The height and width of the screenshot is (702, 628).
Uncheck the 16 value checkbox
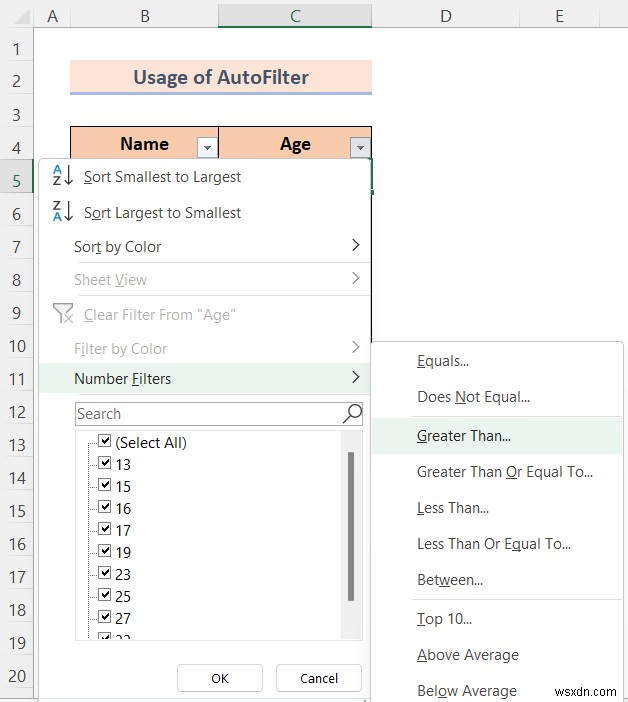[104, 506]
